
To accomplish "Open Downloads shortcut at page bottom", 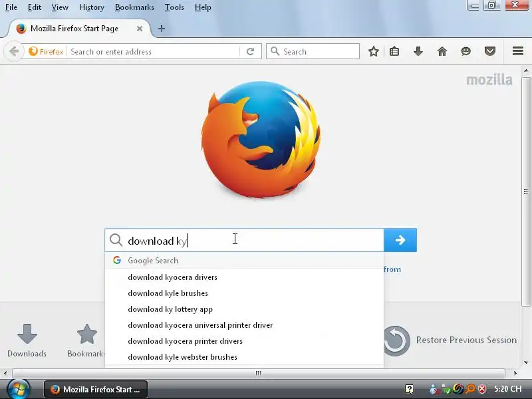I will [27, 340].
